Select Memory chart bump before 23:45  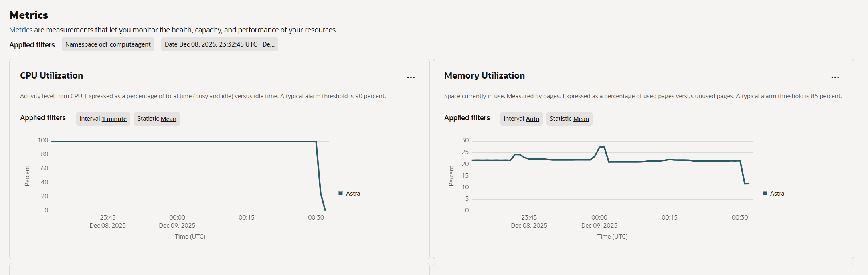(x=517, y=154)
